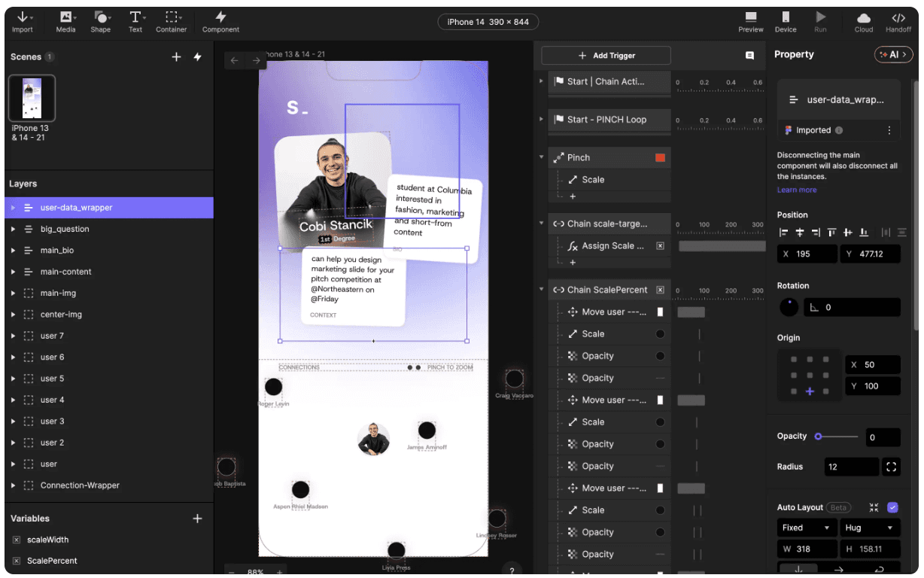924x578 pixels.
Task: Align layer vertical center
Action: pos(847,233)
